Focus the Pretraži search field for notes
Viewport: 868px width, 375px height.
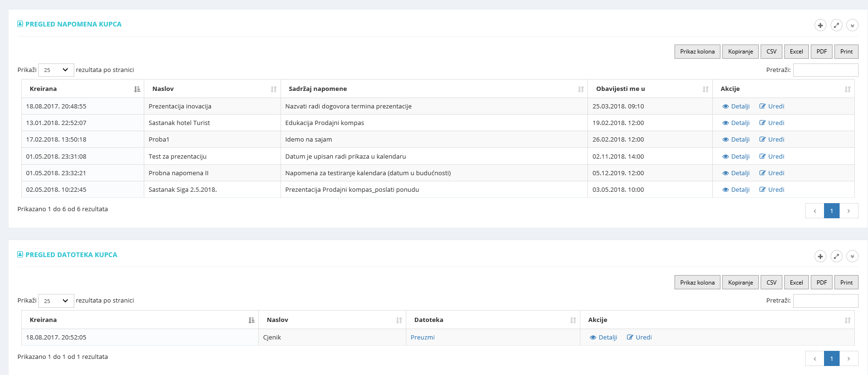coord(825,70)
